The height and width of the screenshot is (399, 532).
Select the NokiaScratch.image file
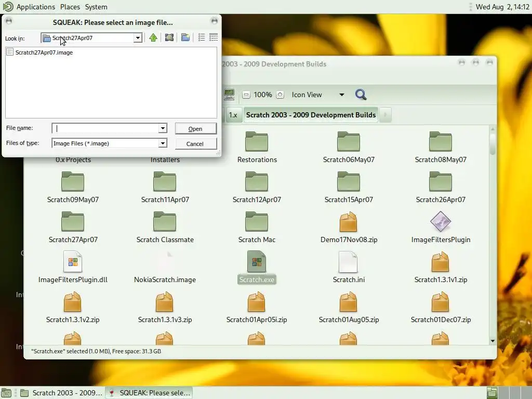coord(165,267)
